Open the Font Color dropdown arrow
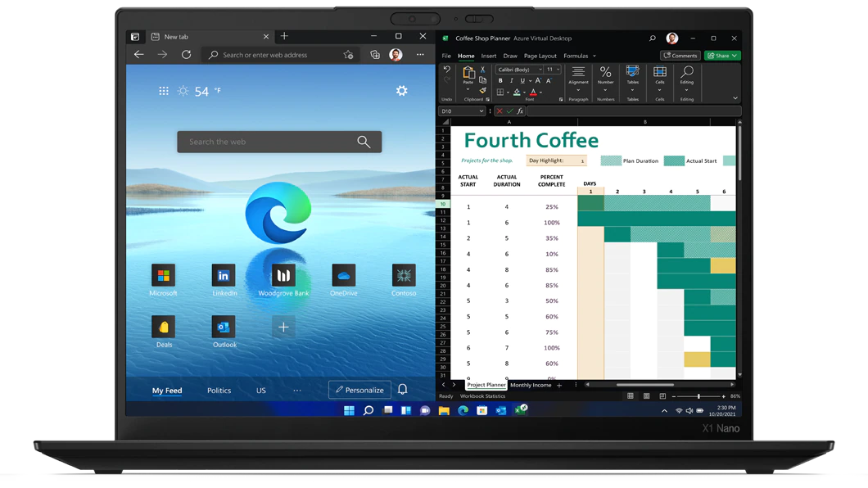The image size is (868, 488). [x=540, y=93]
